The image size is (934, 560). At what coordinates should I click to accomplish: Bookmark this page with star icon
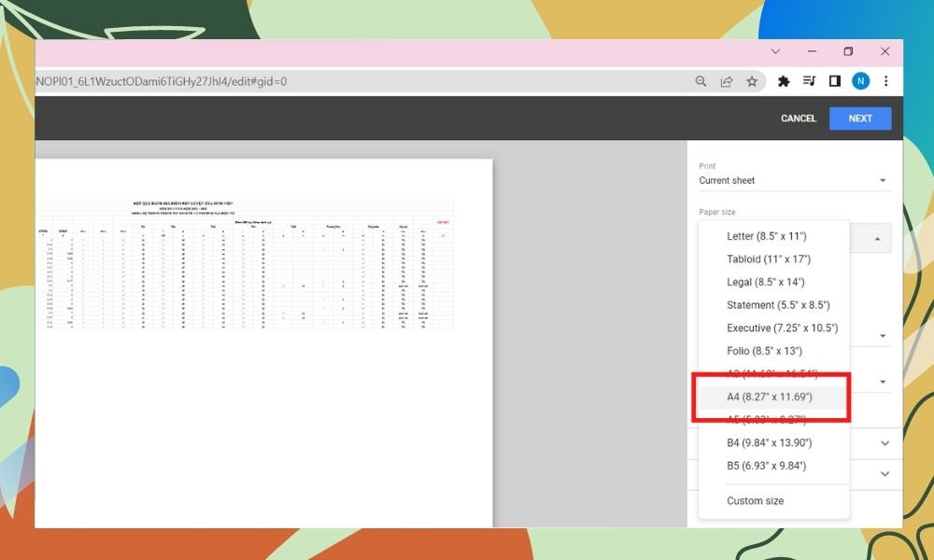click(x=751, y=81)
